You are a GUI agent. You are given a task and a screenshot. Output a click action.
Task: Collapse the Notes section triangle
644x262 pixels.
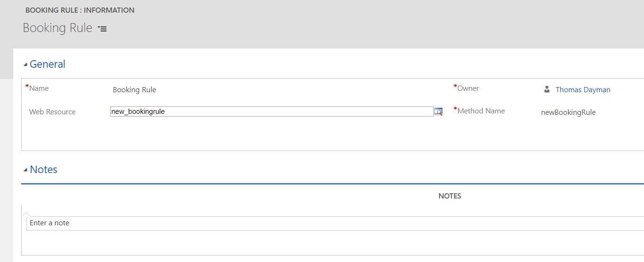[x=25, y=170]
